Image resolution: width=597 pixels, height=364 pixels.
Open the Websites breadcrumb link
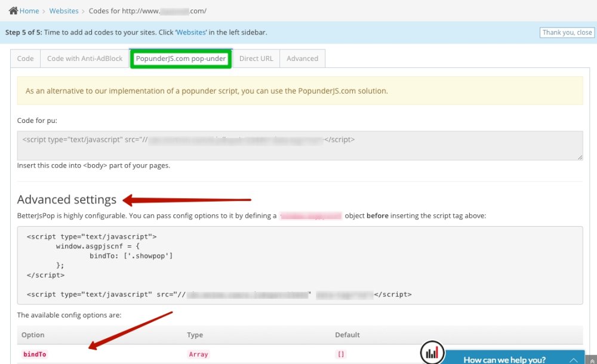click(x=64, y=11)
